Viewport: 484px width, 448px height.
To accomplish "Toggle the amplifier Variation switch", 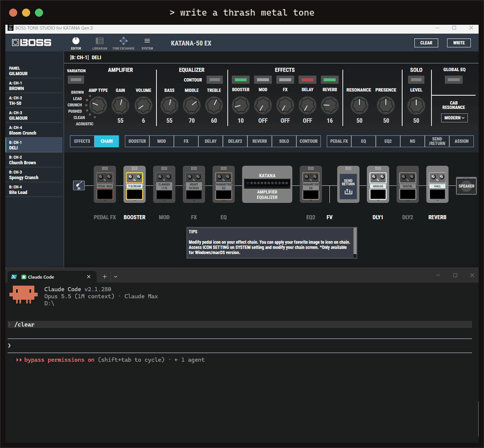I will tap(76, 80).
